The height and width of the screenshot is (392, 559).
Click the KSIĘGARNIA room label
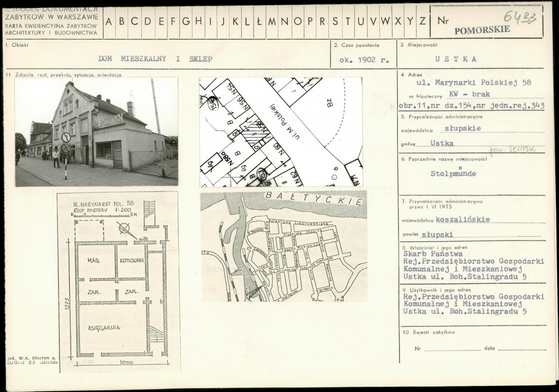point(104,328)
